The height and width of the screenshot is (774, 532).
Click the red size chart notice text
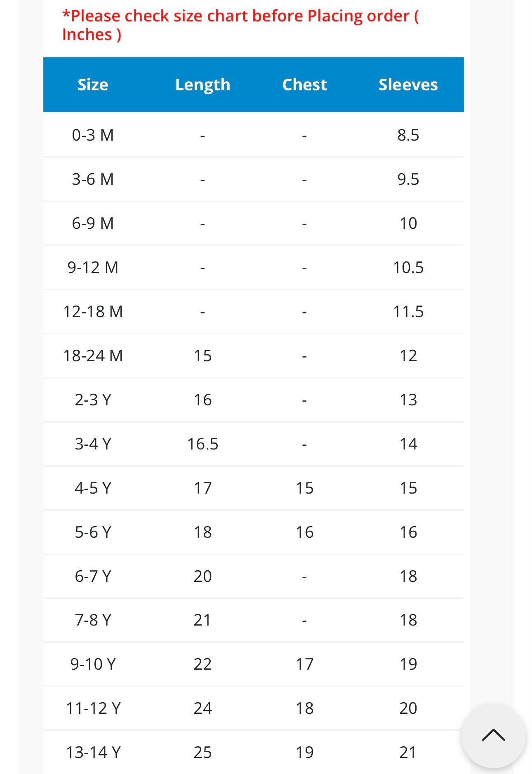pos(240,25)
